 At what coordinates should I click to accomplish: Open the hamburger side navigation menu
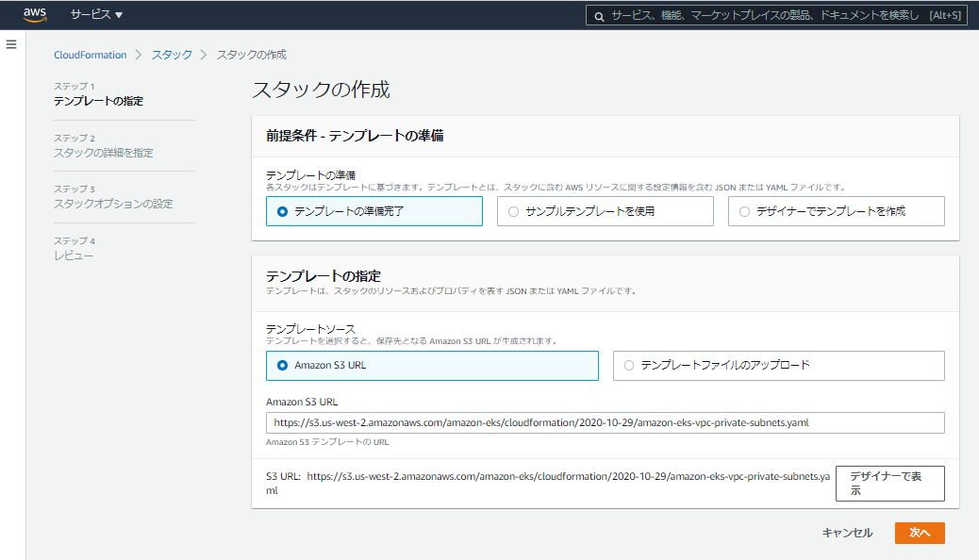click(x=11, y=44)
